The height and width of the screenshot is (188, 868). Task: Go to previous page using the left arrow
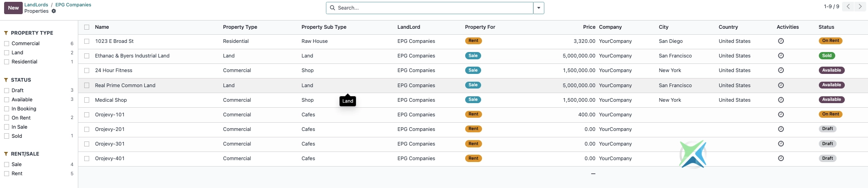(848, 6)
